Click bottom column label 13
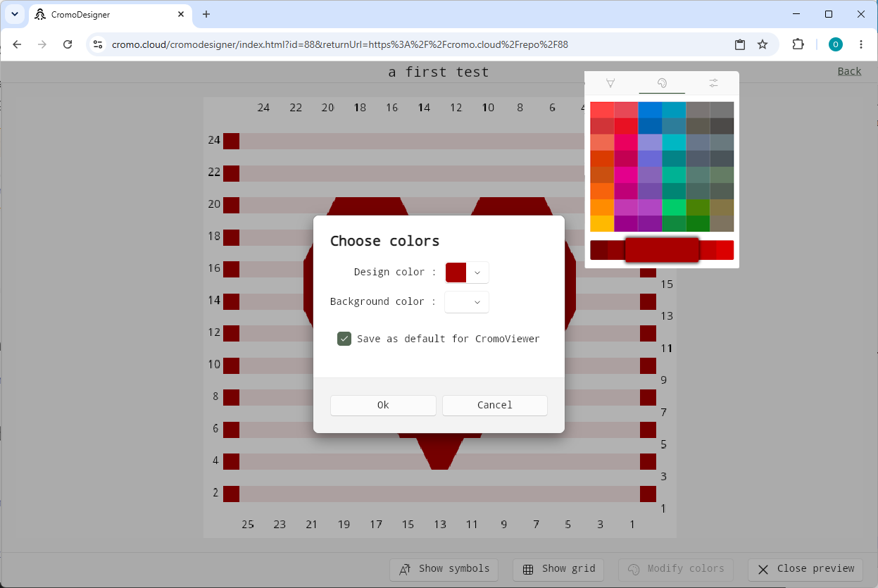878x588 pixels. (440, 524)
